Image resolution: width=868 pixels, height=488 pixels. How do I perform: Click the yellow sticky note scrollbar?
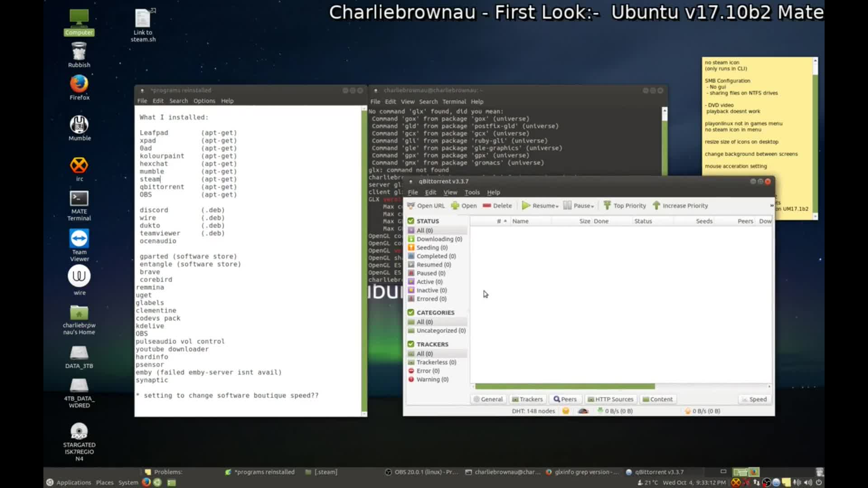pos(815,139)
